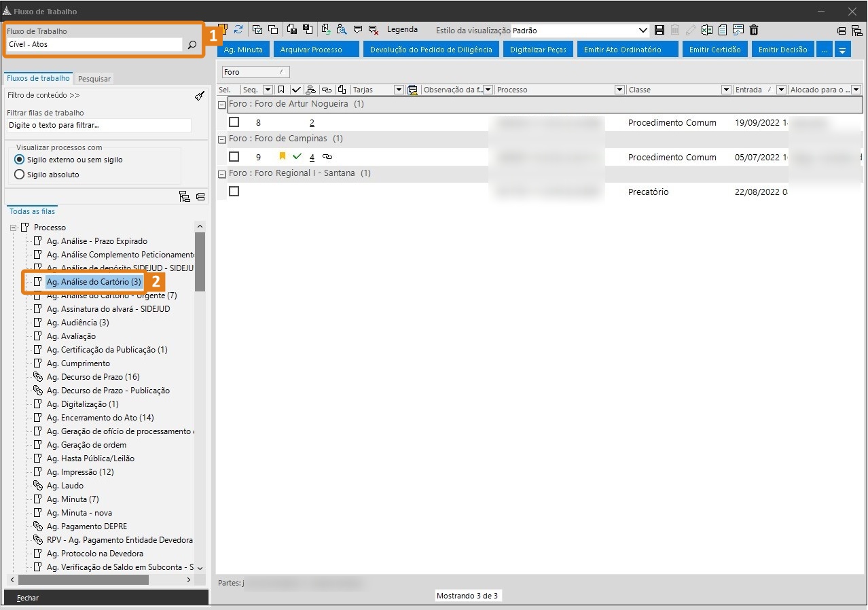Refresh the workflow list

click(x=238, y=30)
